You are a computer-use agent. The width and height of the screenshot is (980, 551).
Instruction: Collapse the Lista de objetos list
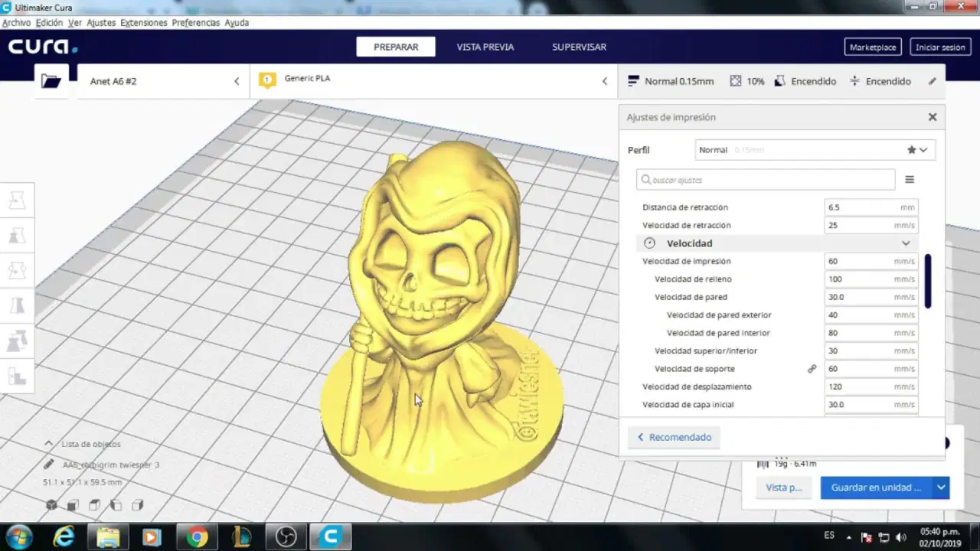(49, 444)
